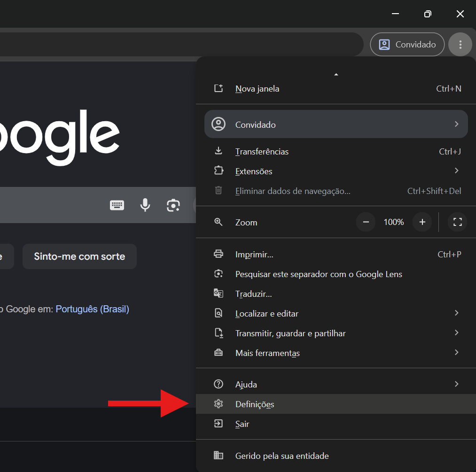
Task: Click the Google Lens icon in menu
Action: click(218, 274)
